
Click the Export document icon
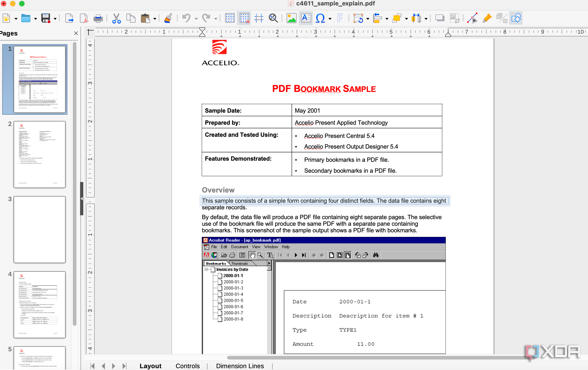point(69,18)
